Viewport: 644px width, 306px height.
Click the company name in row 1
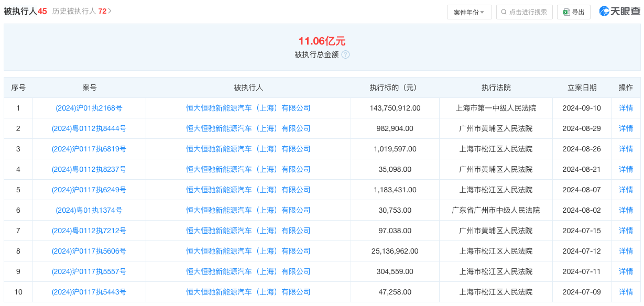[x=248, y=108]
